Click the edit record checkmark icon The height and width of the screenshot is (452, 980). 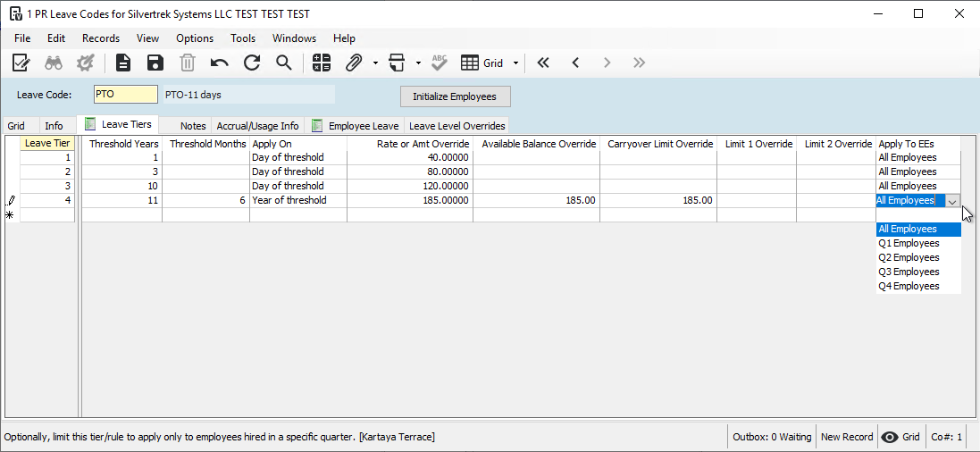pyautogui.click(x=21, y=63)
